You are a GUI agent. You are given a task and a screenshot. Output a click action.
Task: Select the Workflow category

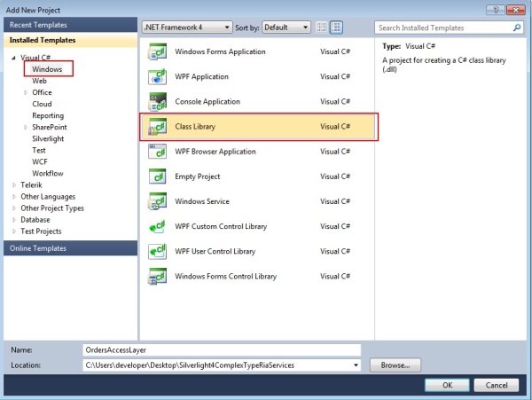[x=48, y=173]
